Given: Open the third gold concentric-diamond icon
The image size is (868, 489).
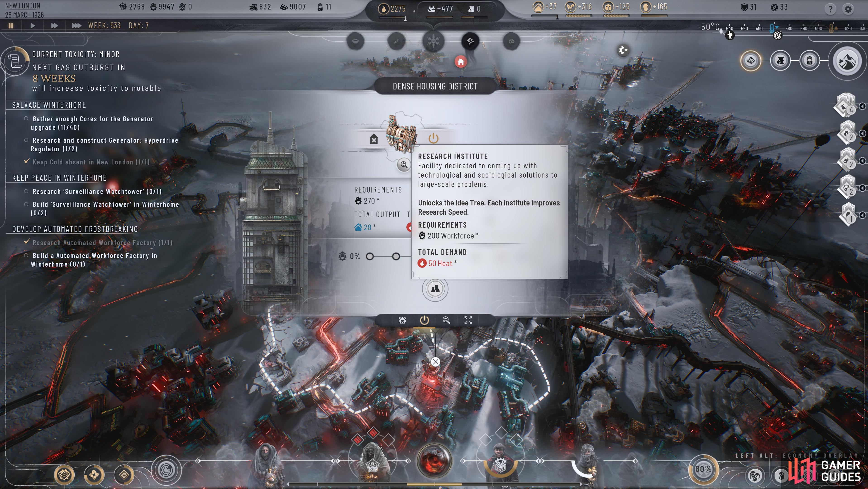Looking at the screenshot, I should click(x=124, y=475).
